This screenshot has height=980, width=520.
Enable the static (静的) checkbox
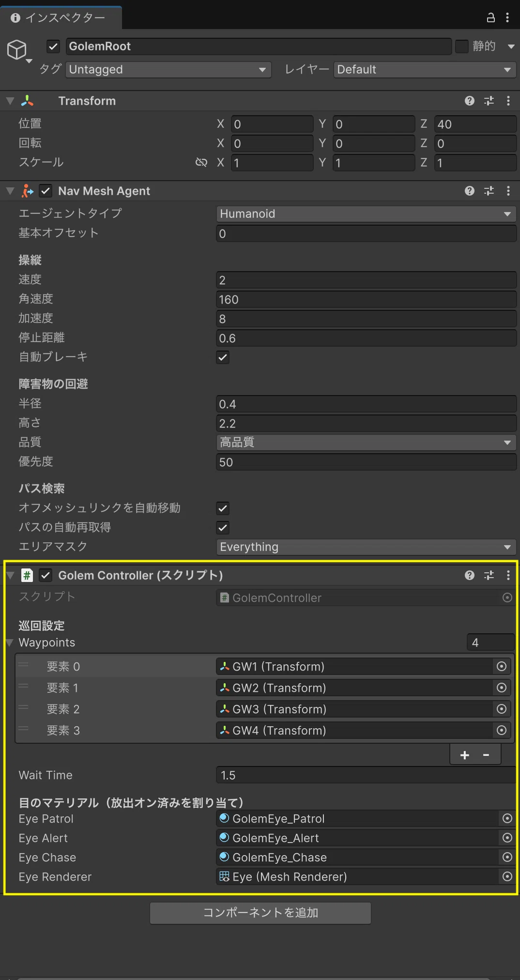pos(462,46)
